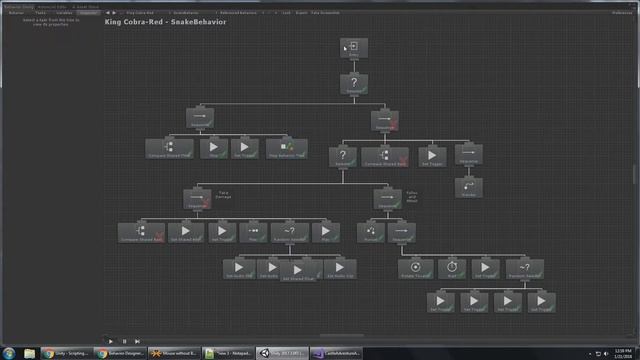The width and height of the screenshot is (640, 360).
Task: Select the right Sequence node with red X under root
Action: click(385, 121)
